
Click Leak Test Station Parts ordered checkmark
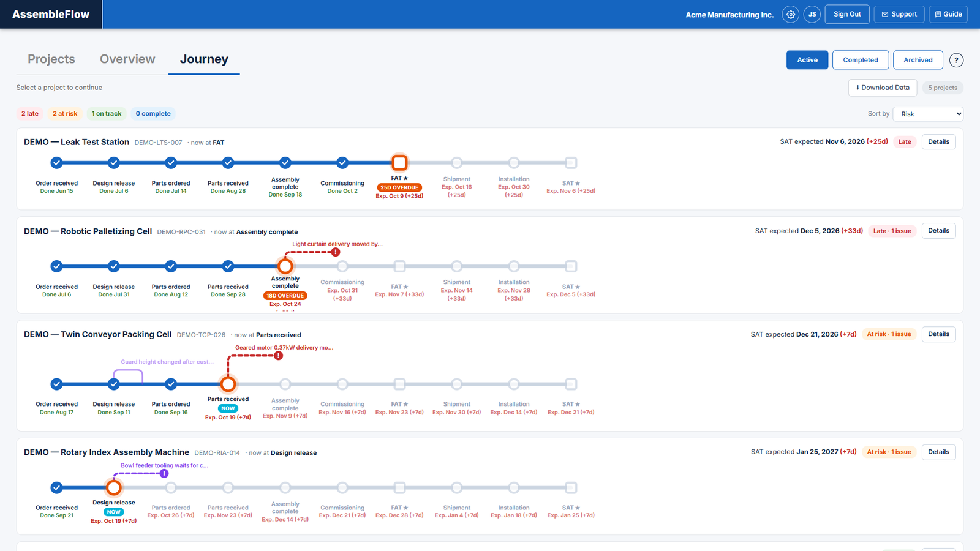point(171,163)
